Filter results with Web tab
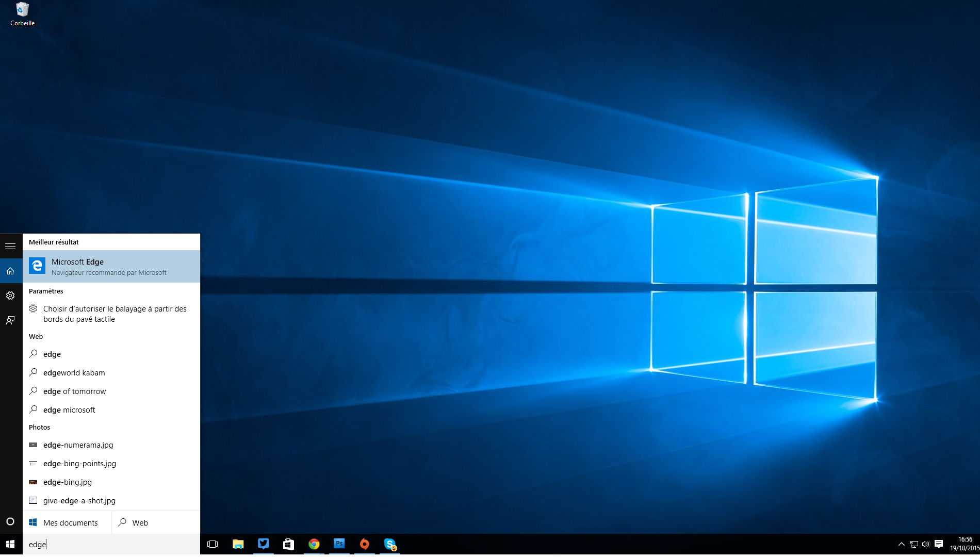Screen dimensions: 980x557 [156, 522]
